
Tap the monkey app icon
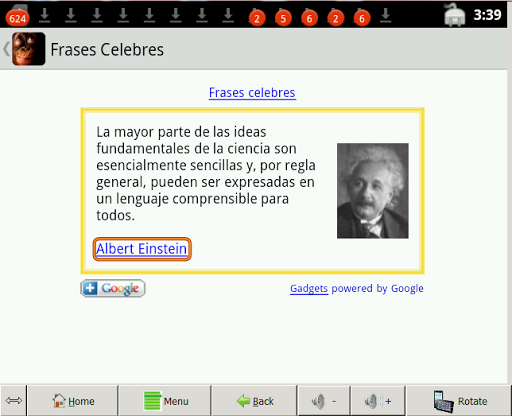point(29,49)
